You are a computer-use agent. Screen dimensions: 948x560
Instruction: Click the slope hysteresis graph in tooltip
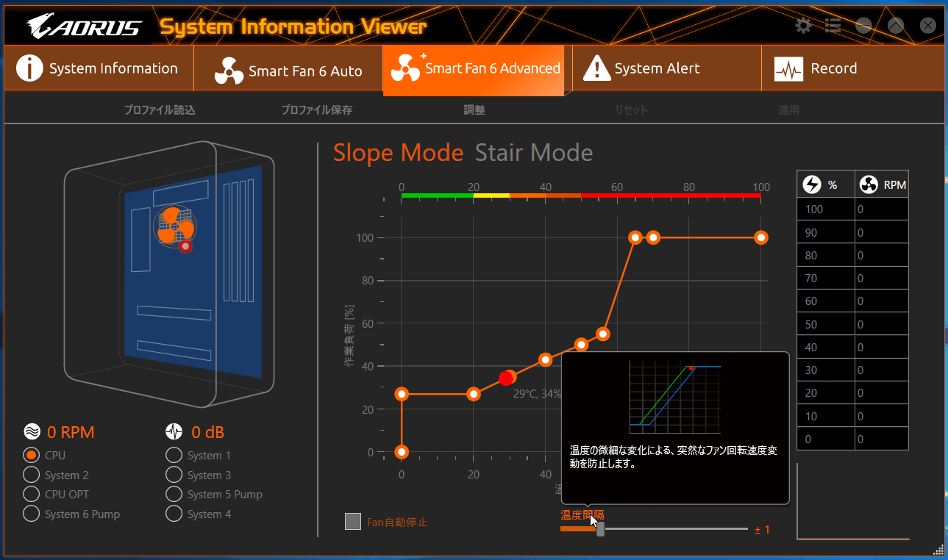coord(676,398)
